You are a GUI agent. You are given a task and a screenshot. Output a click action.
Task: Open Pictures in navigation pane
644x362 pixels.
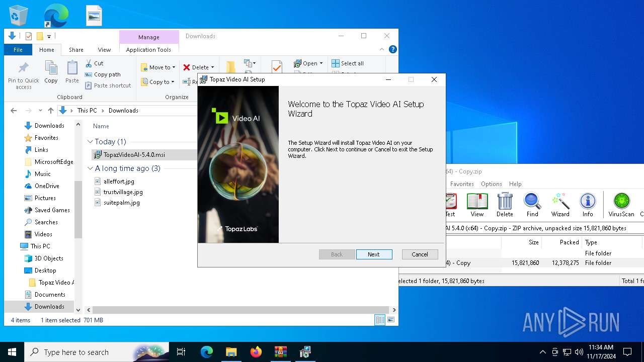[45, 198]
